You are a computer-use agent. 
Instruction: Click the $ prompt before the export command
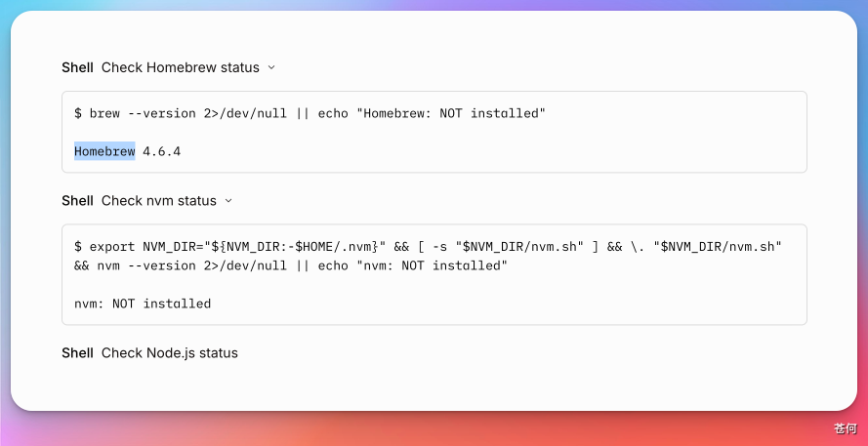click(78, 247)
